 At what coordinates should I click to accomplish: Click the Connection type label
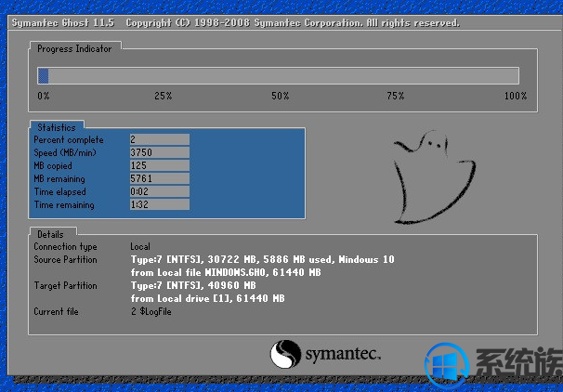pos(65,246)
